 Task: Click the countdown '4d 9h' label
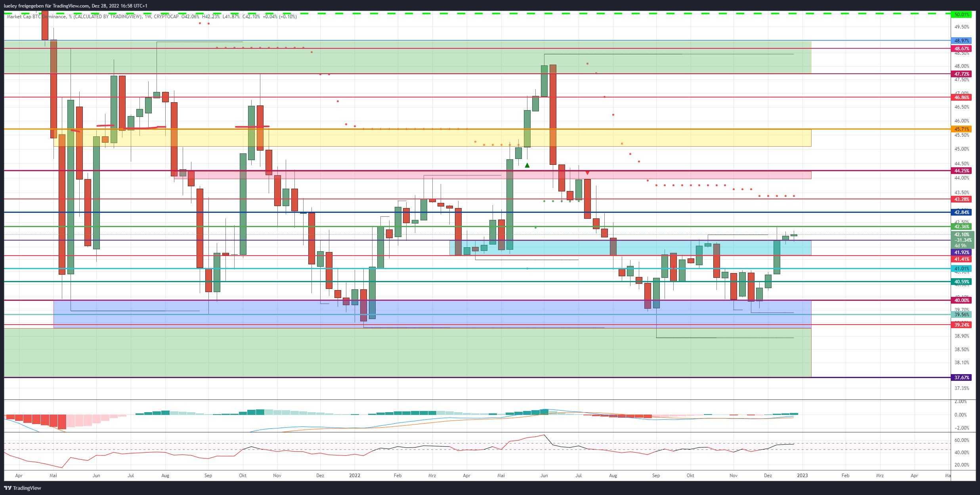[x=961, y=246]
